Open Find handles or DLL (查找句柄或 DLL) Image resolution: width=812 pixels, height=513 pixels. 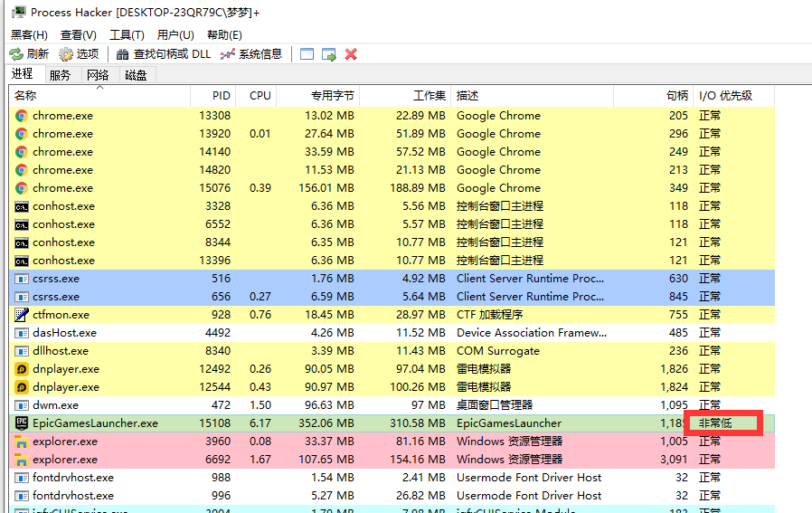pos(164,54)
